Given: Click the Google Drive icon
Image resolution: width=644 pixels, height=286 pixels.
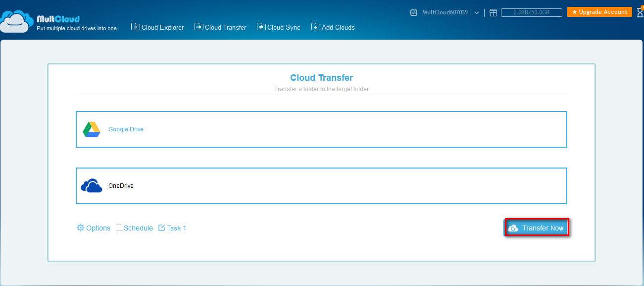Looking at the screenshot, I should point(92,129).
